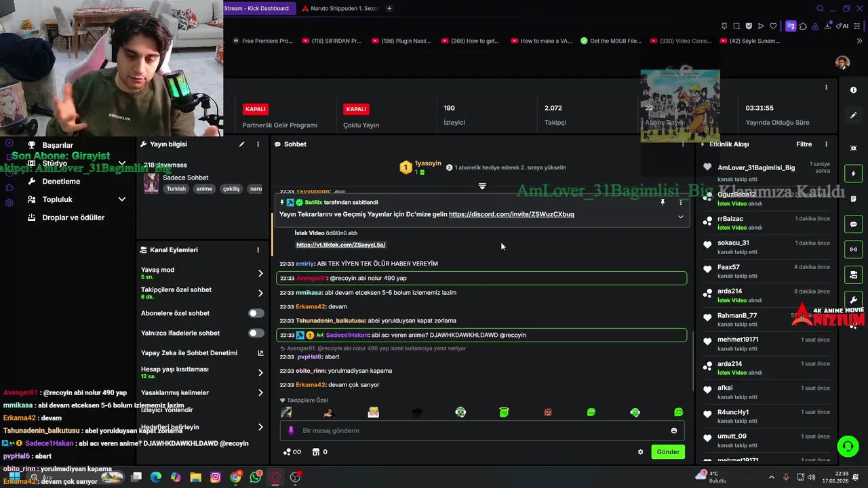Click the Bir mesaj gönderin input field
This screenshot has height=488, width=868.
pos(482,430)
